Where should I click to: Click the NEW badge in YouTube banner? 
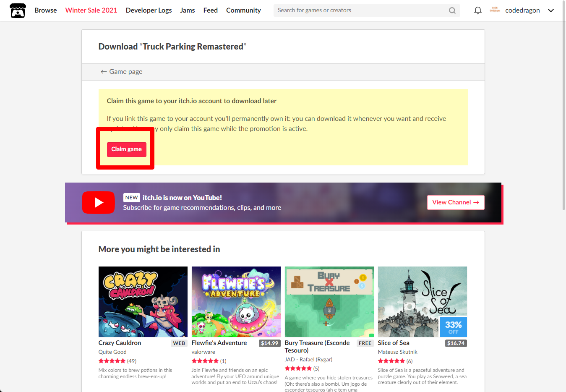(132, 198)
